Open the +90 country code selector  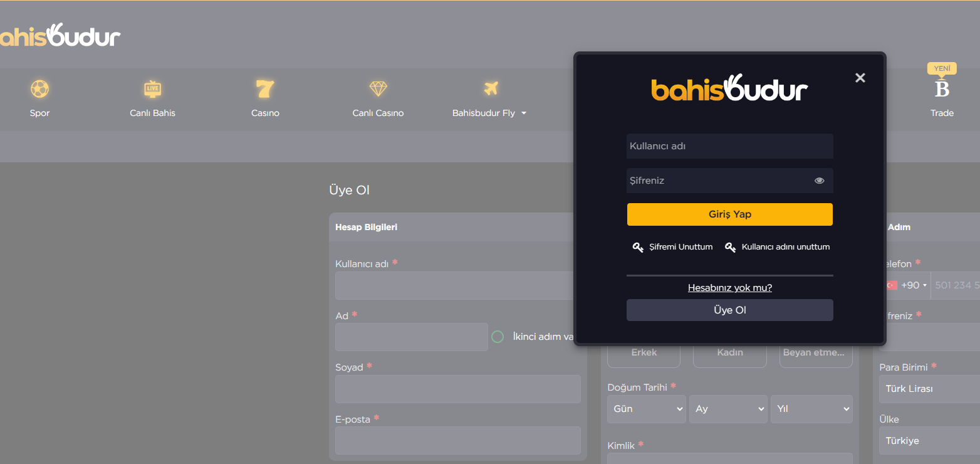coord(907,285)
